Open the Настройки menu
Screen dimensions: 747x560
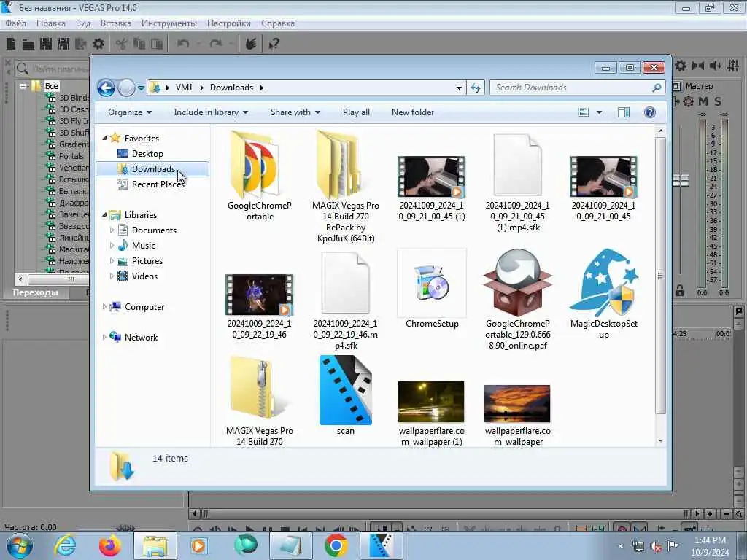[228, 23]
